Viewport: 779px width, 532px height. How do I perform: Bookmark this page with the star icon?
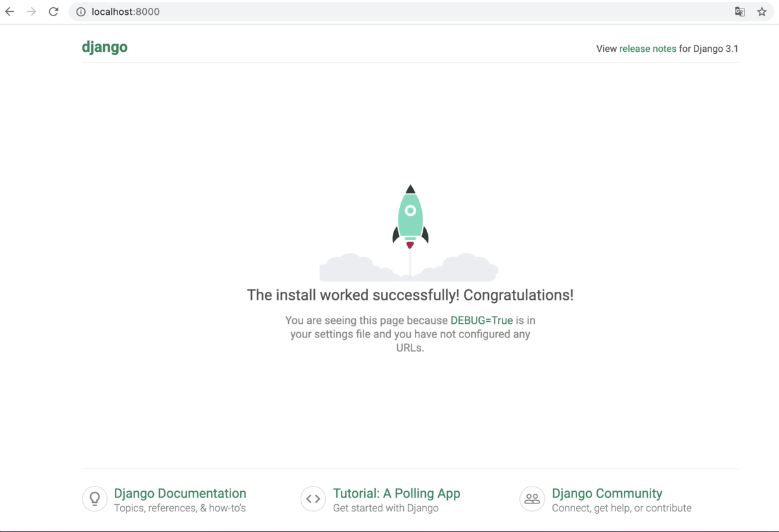761,12
